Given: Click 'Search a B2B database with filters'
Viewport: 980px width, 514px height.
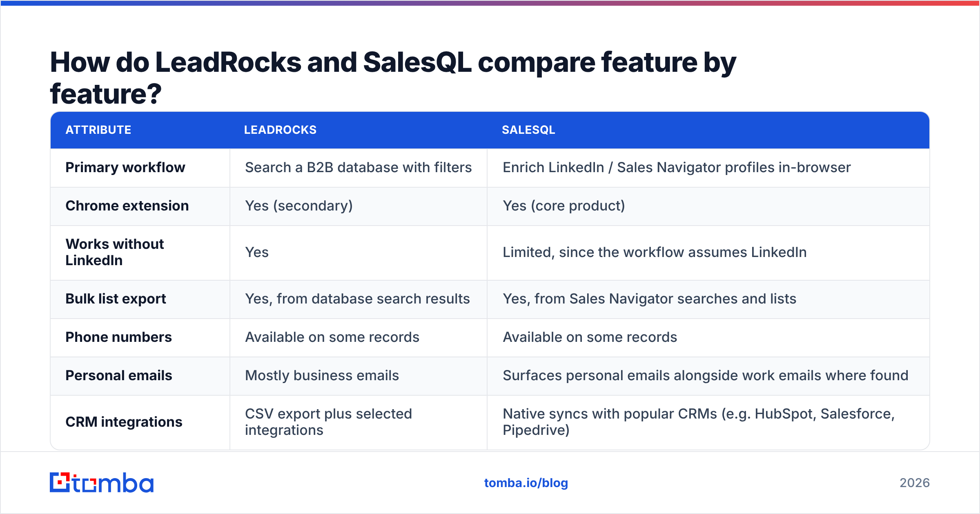Looking at the screenshot, I should pyautogui.click(x=358, y=168).
